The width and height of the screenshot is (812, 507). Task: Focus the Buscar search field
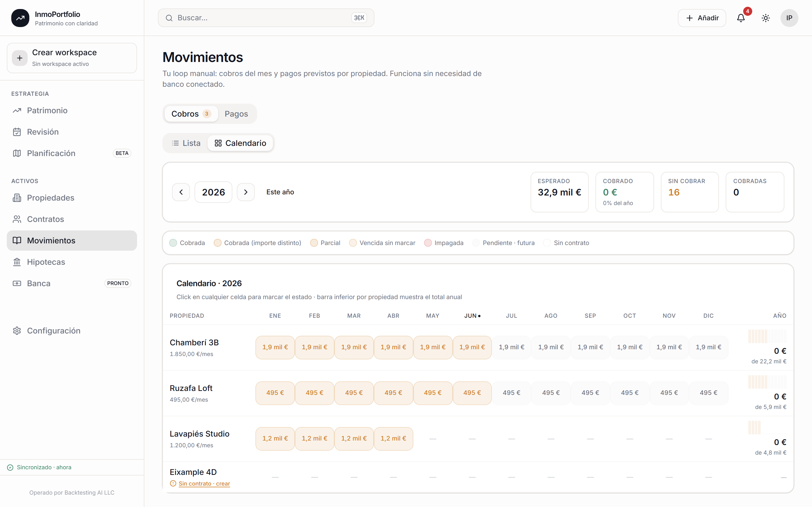[266, 18]
